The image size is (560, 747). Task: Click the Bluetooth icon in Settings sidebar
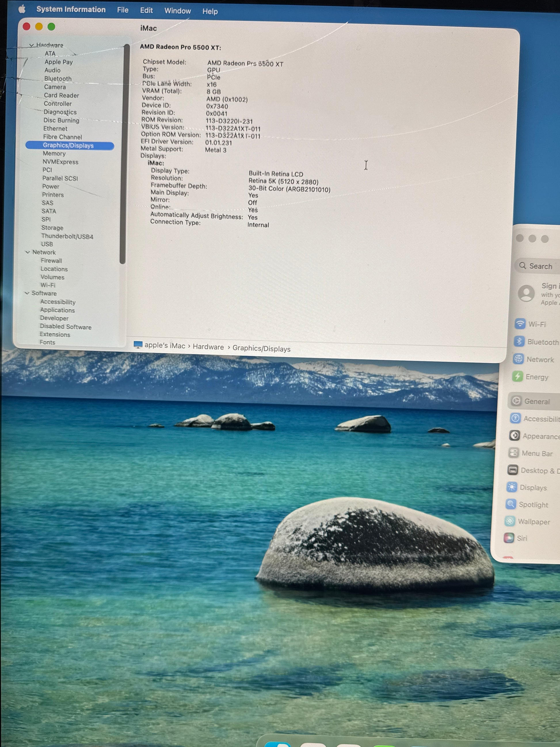(x=519, y=341)
